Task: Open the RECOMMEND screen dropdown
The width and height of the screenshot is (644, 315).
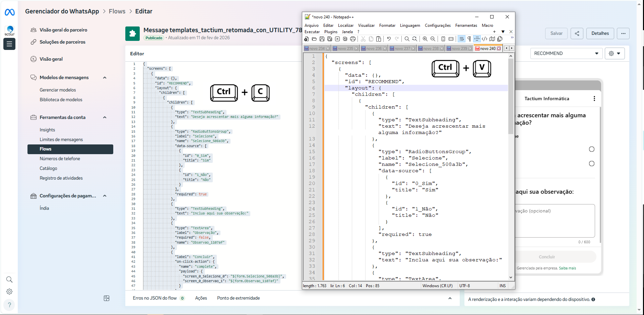Action: tap(566, 54)
